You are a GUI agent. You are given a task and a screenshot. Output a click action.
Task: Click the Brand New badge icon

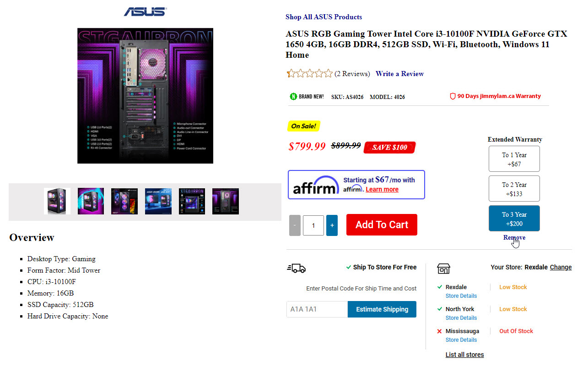(x=294, y=97)
